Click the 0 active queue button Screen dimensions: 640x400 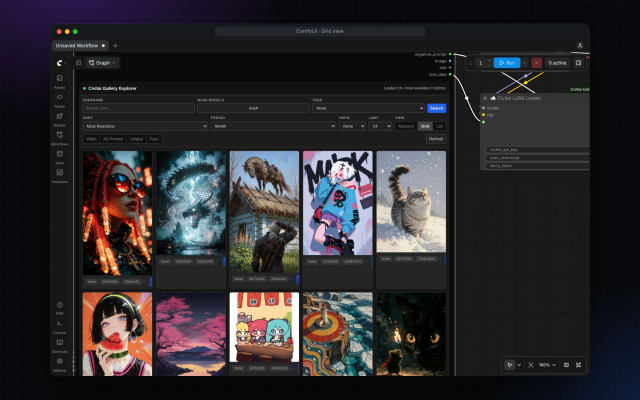pyautogui.click(x=557, y=63)
